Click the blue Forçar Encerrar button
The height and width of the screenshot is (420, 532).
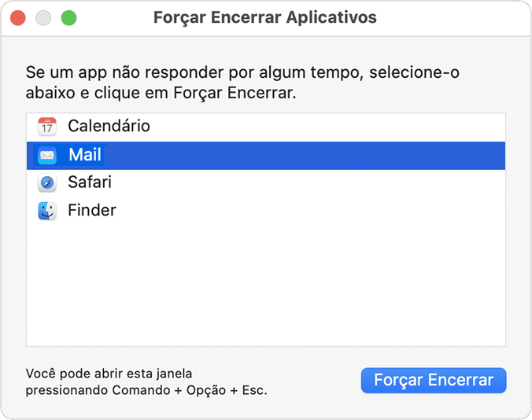click(x=434, y=381)
